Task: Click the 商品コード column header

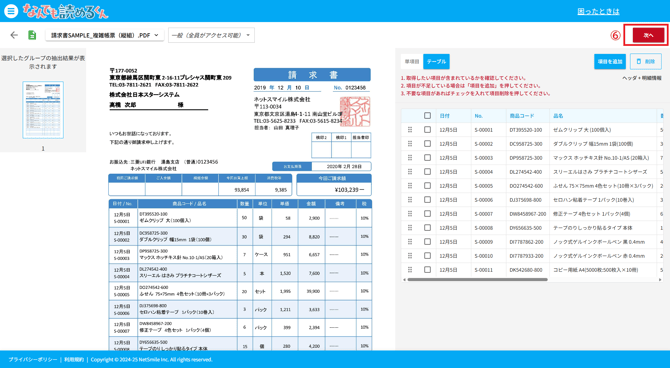Action: tap(528, 115)
